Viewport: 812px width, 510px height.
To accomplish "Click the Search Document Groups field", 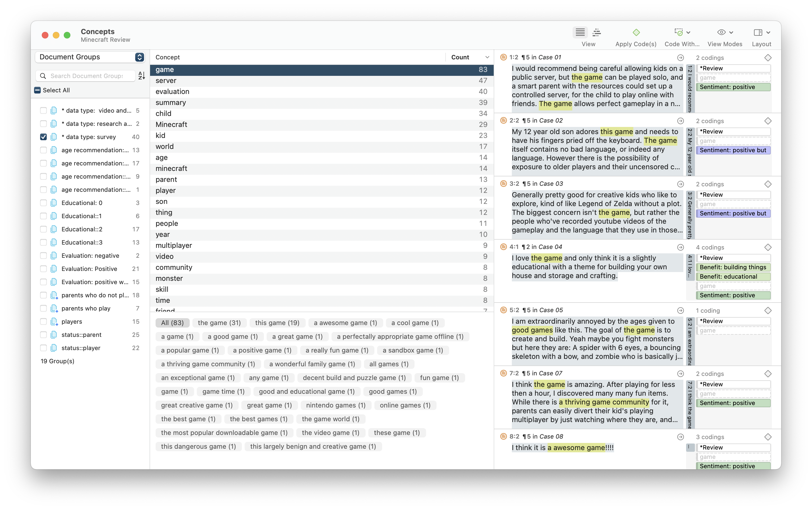I will (x=87, y=76).
